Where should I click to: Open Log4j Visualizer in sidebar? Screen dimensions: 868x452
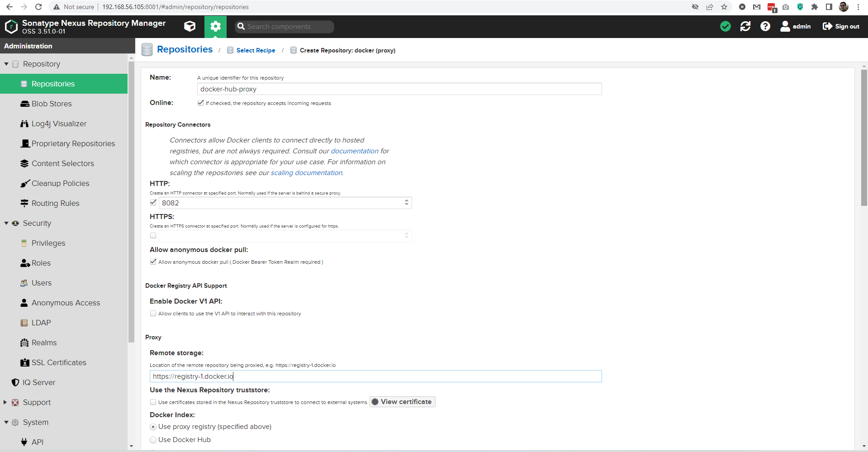coord(59,124)
